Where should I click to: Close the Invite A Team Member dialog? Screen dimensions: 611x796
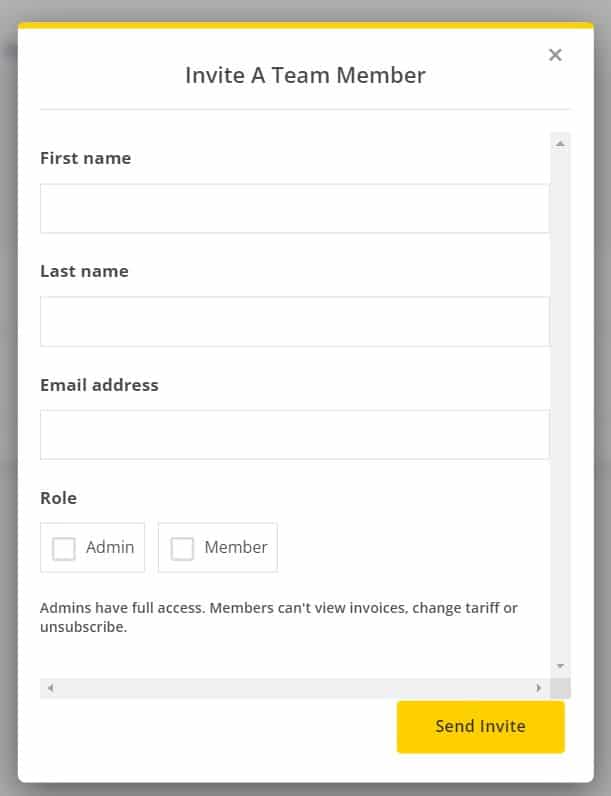(x=555, y=55)
